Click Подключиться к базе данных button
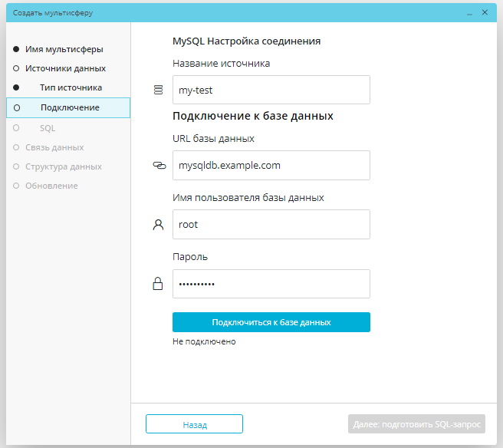 click(x=271, y=322)
